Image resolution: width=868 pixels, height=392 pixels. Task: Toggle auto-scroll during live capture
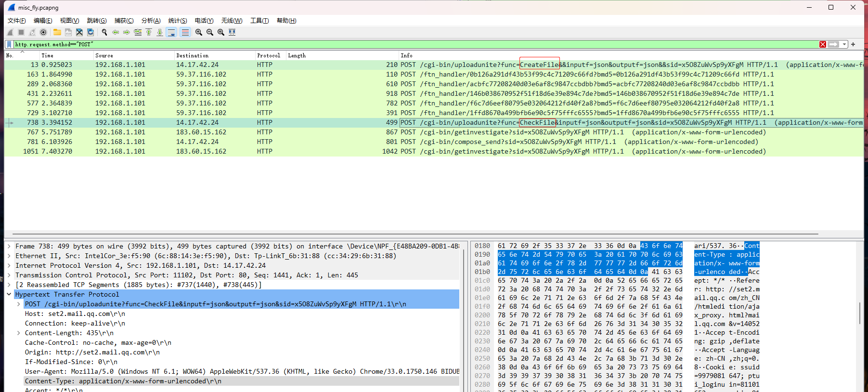point(171,32)
